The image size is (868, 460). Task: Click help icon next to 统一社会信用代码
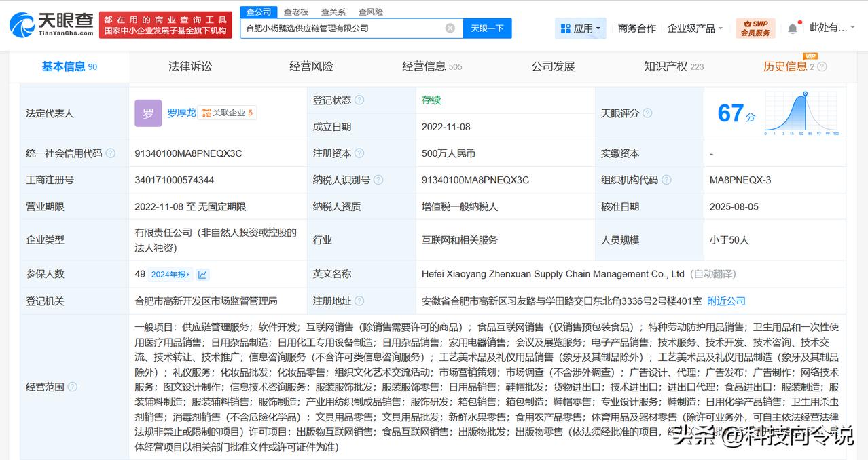click(x=110, y=153)
